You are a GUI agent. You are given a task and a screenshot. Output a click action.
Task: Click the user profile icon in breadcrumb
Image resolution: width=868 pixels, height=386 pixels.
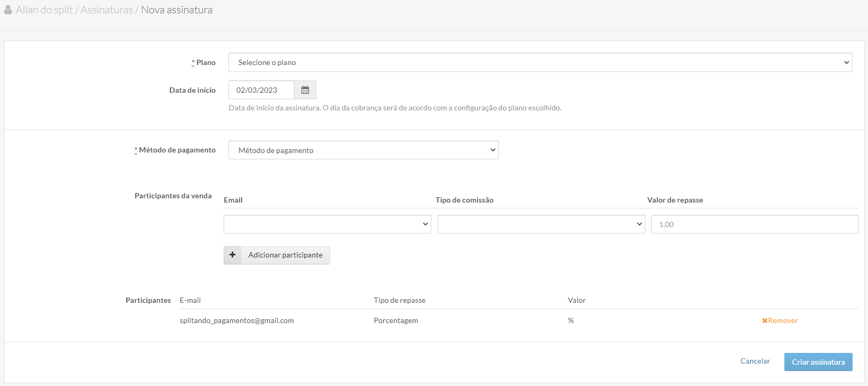[8, 10]
